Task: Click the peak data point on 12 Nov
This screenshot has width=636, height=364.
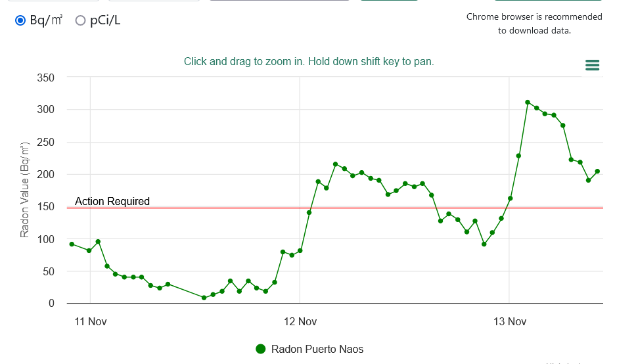Action: pos(335,164)
